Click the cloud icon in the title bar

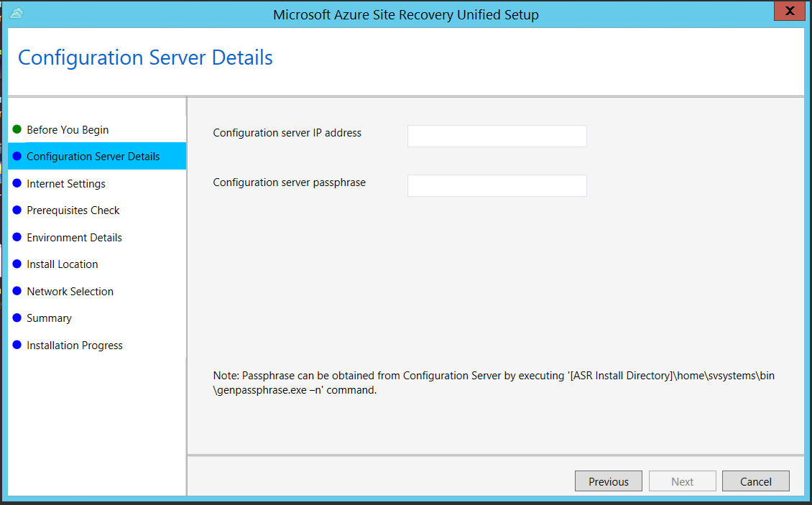[16, 13]
